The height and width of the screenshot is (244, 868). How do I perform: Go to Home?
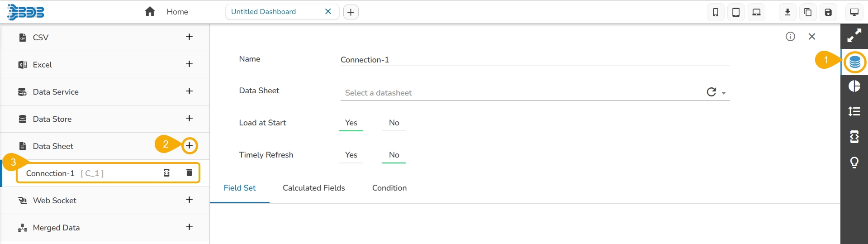166,12
